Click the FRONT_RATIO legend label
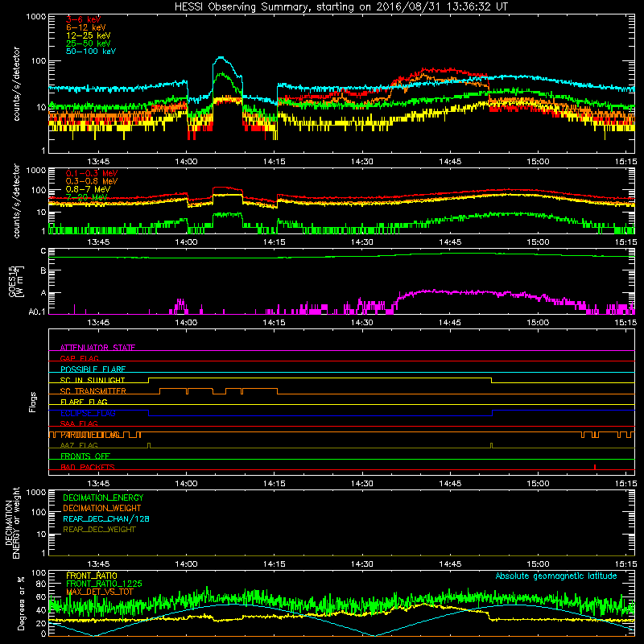 coord(92,576)
